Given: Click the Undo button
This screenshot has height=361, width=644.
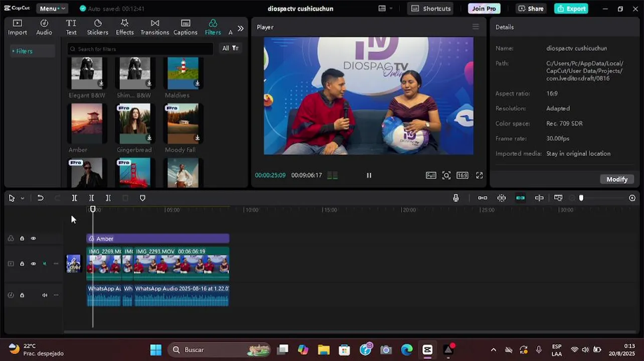Looking at the screenshot, I should coord(40,198).
